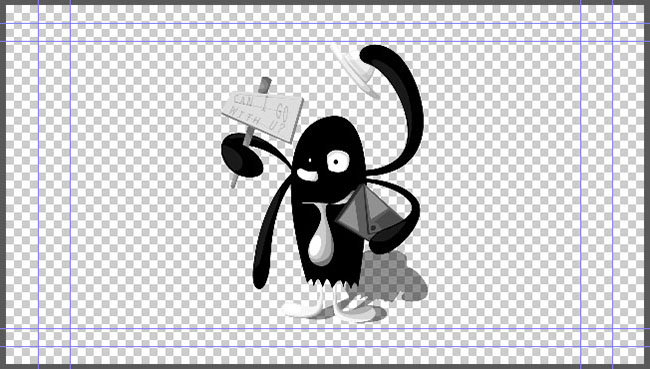Click the wooden post top above the sign
This screenshot has width=650, height=369.
click(x=264, y=85)
